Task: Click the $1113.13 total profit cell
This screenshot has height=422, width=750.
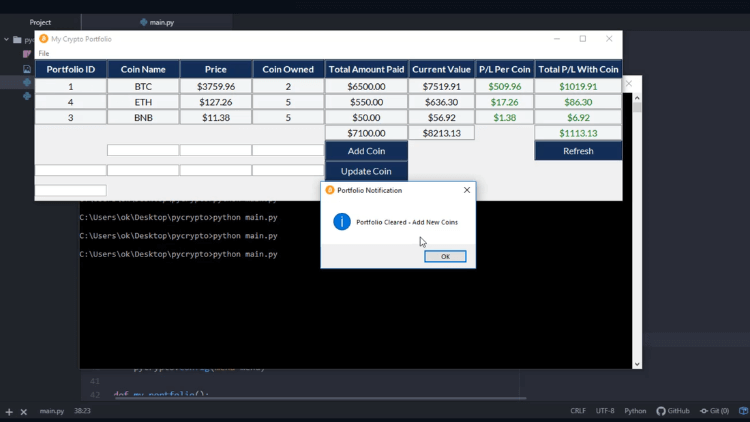Action: (x=578, y=133)
